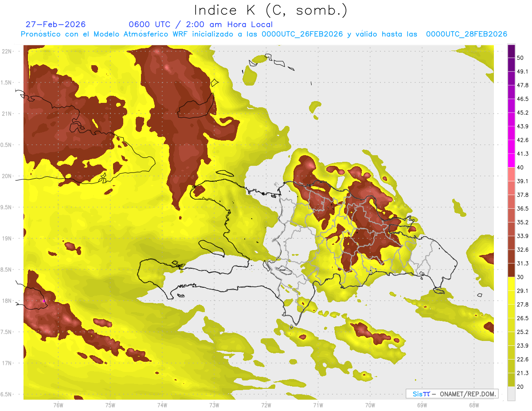Screen dimensions: 532x411
Task: Select the color scale value "29.1"
Action: click(523, 290)
